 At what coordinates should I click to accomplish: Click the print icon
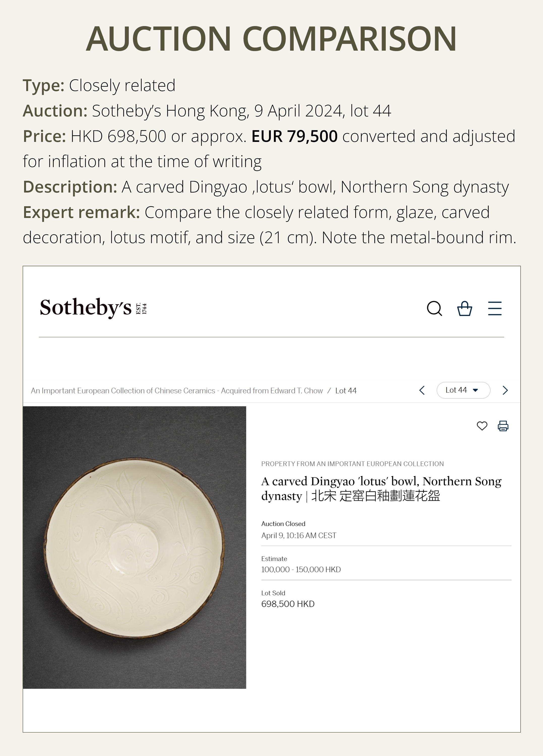(x=503, y=426)
